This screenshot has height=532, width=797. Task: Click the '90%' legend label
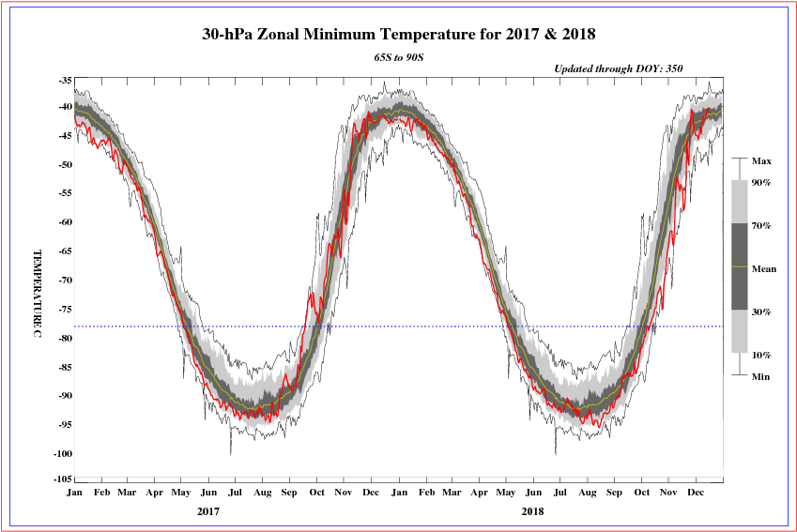pyautogui.click(x=761, y=182)
